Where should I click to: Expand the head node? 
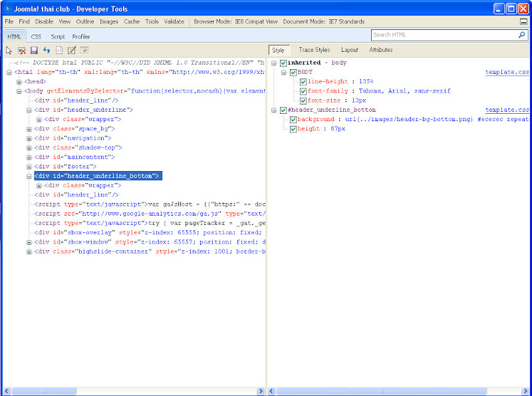tap(19, 82)
